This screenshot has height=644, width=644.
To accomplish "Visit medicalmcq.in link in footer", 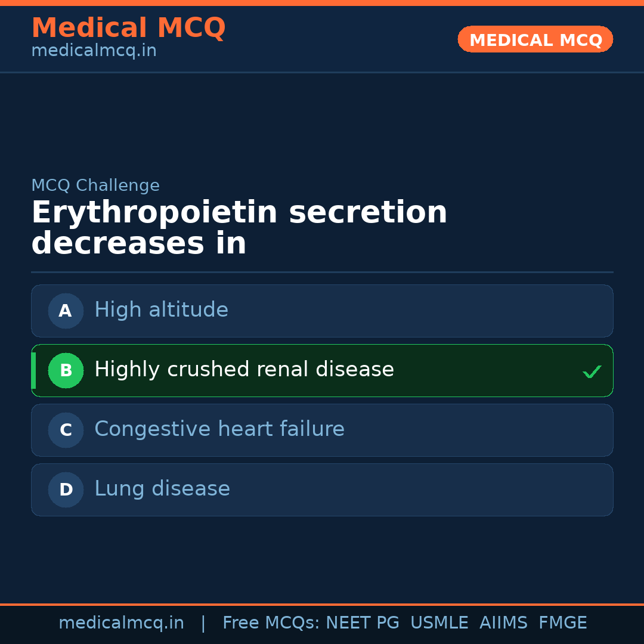I will pos(121,623).
